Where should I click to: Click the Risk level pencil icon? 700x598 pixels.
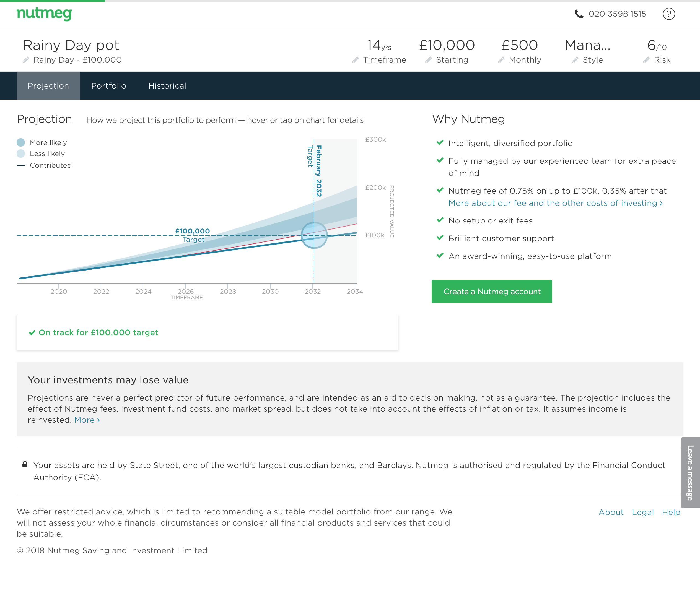point(646,60)
